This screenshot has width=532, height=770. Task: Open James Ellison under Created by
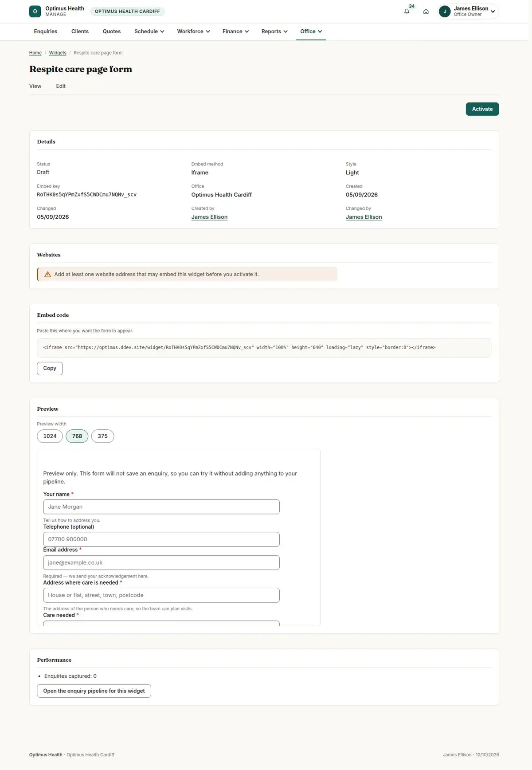pos(209,217)
